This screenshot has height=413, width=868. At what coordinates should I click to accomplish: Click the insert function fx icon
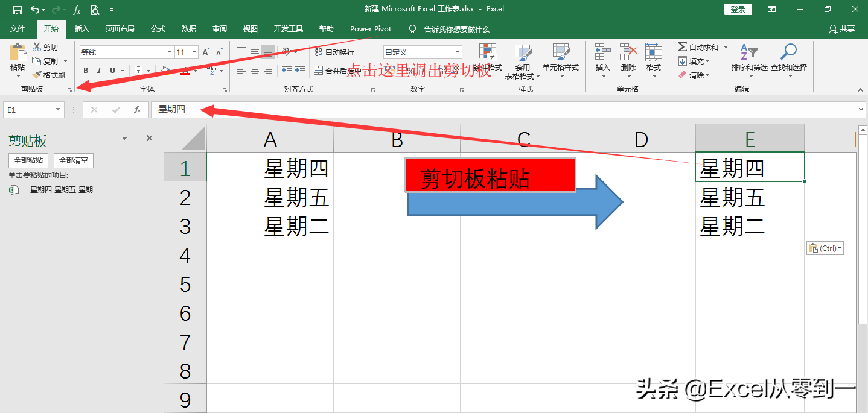click(x=138, y=110)
